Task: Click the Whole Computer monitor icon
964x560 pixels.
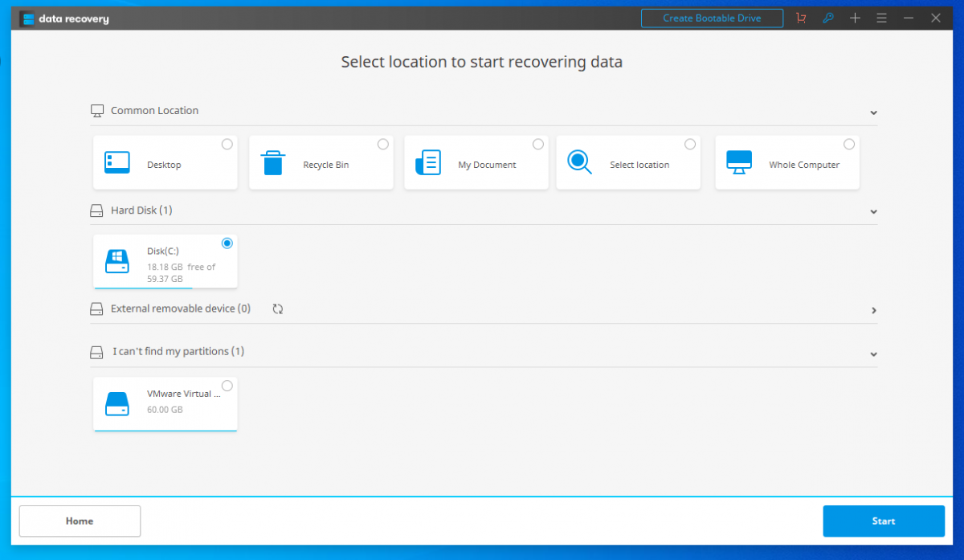Action: 739,163
